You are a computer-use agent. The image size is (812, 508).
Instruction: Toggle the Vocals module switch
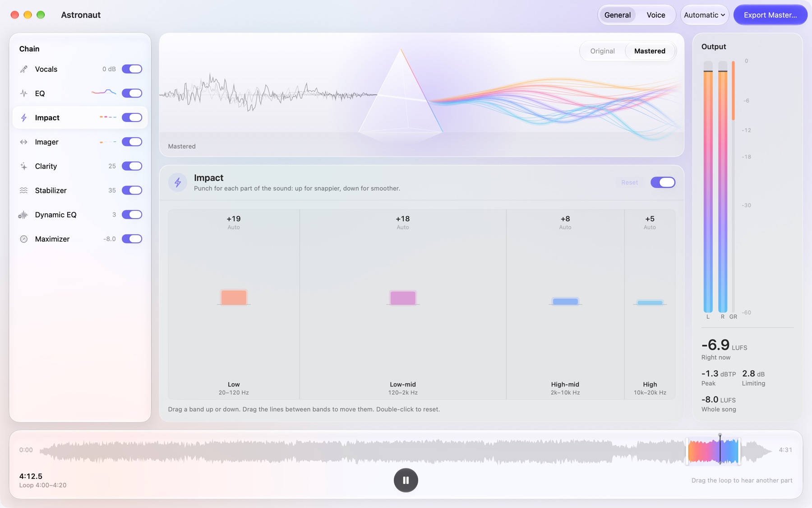tap(132, 69)
